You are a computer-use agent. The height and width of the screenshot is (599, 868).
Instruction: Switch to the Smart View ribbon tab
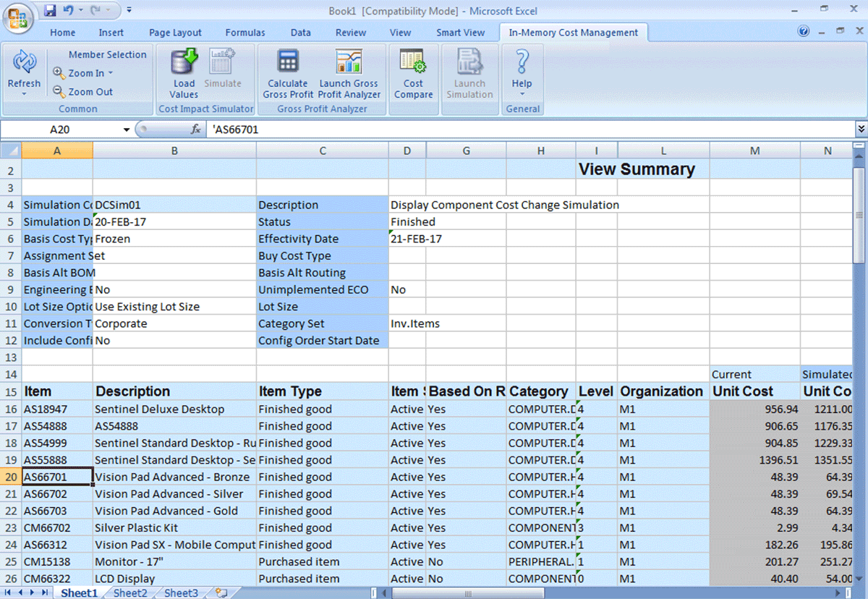coord(460,33)
